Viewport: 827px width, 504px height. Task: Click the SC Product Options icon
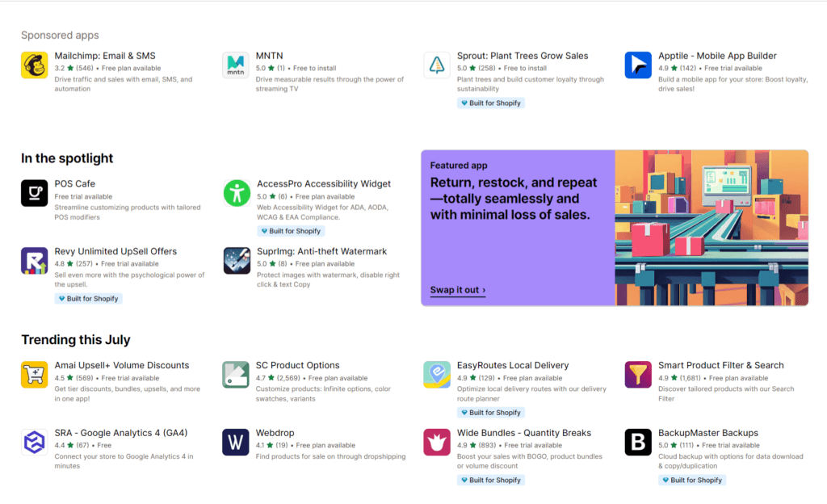point(236,374)
